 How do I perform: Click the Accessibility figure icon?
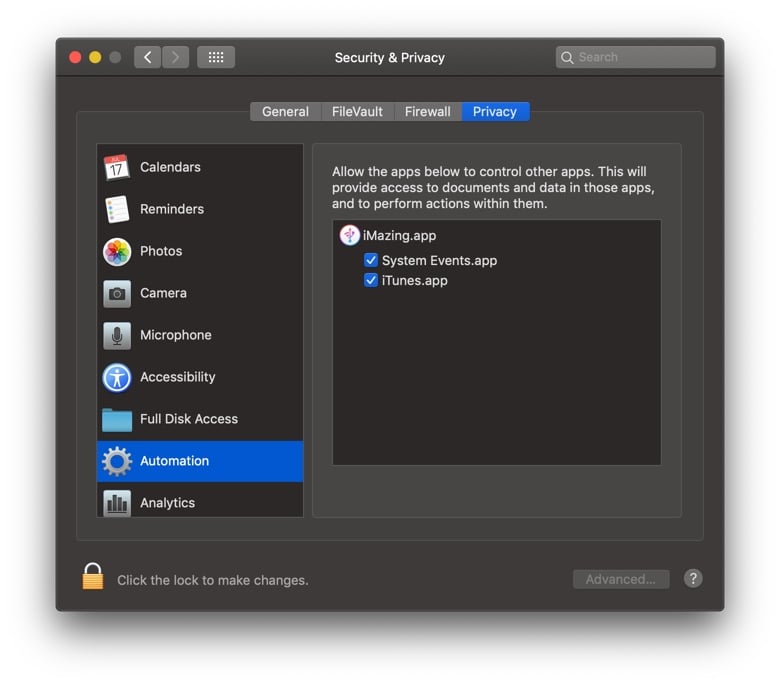click(x=117, y=378)
